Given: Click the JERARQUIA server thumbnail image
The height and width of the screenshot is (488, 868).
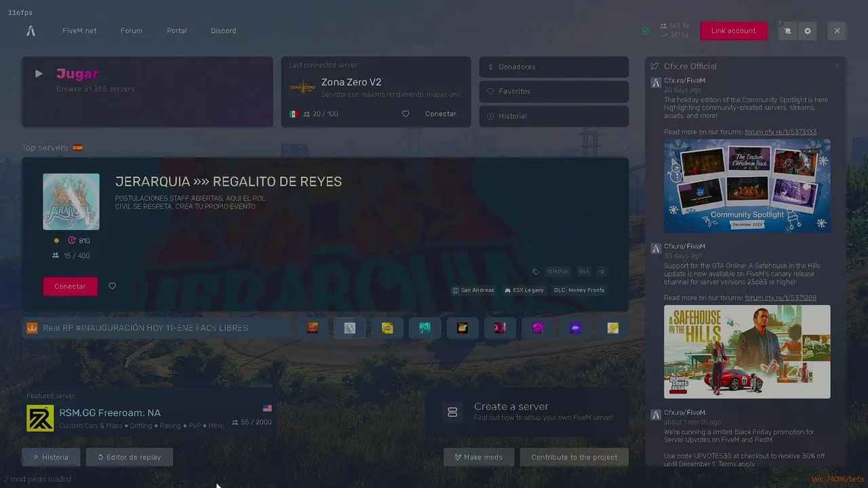Looking at the screenshot, I should 71,201.
